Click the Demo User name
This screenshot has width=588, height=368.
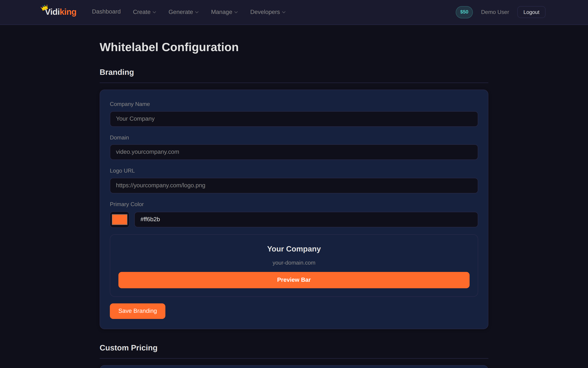(x=495, y=12)
